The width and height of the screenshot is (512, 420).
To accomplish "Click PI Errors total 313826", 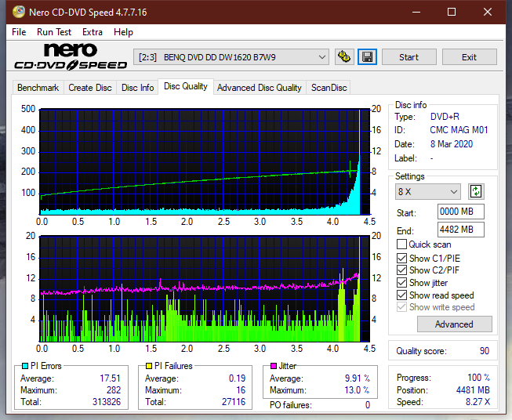I will [x=107, y=401].
